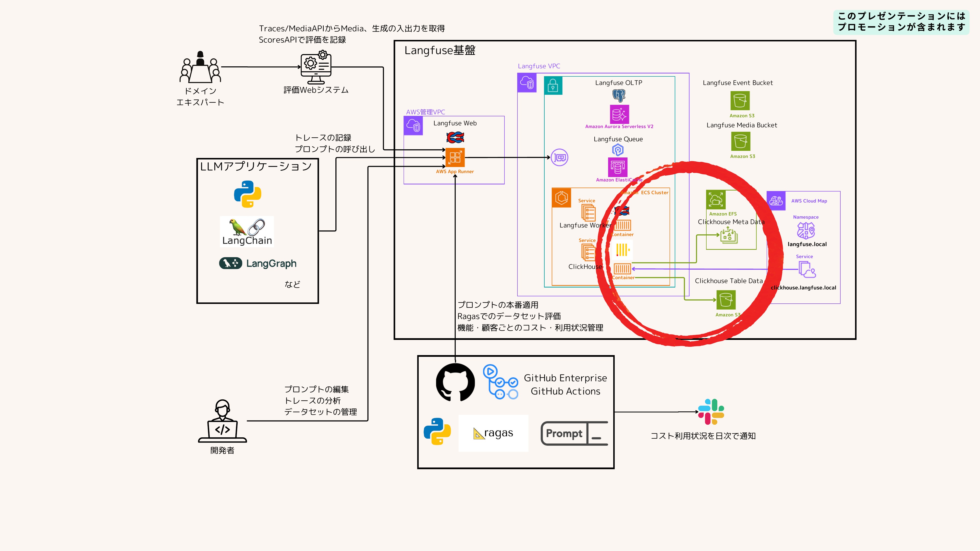Click the 'Ragasでのデータセット評価' line
Viewport: 980px width, 551px height.
[x=509, y=316]
